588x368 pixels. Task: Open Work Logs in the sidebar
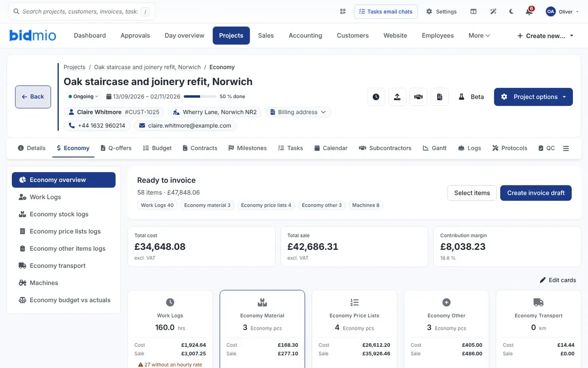point(64,197)
